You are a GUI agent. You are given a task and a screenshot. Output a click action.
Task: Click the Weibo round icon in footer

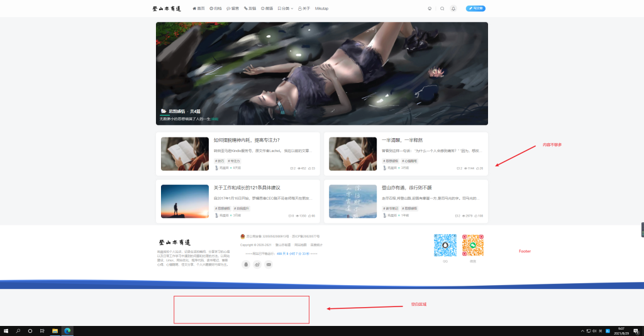pyautogui.click(x=257, y=264)
